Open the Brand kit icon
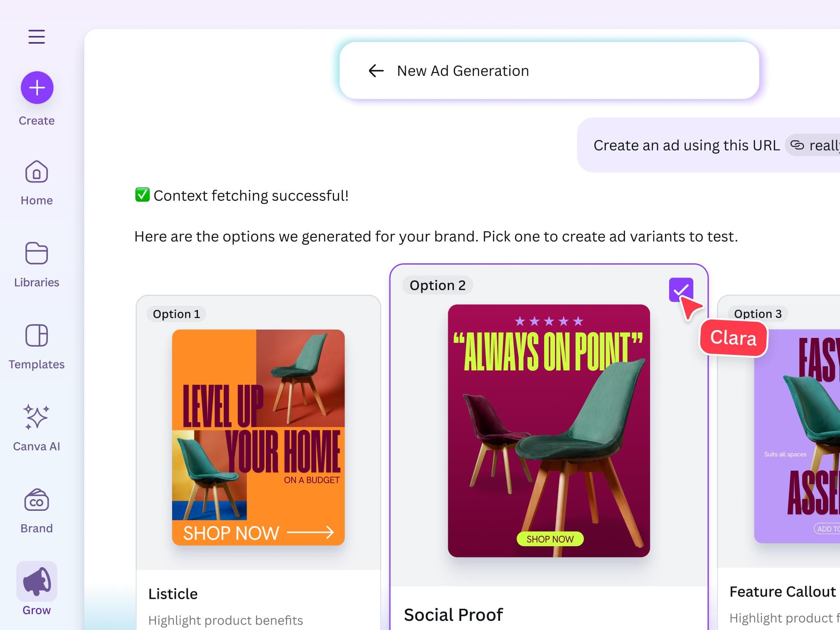The width and height of the screenshot is (840, 630). pyautogui.click(x=37, y=500)
